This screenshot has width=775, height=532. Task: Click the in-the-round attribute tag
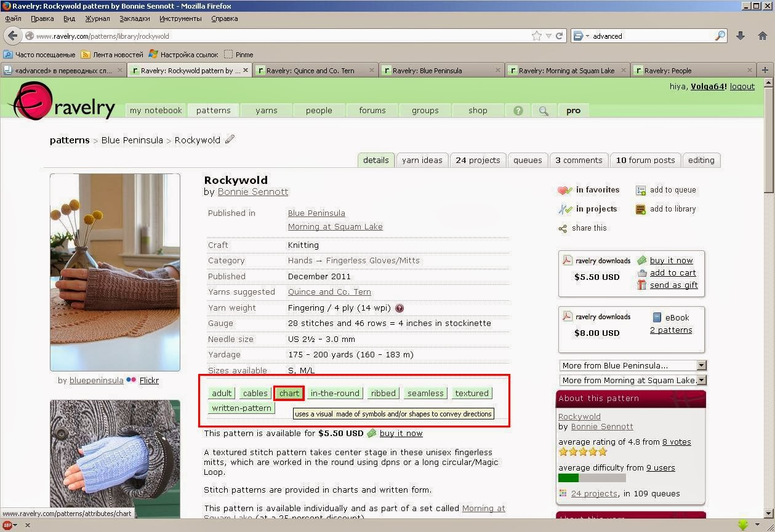335,393
